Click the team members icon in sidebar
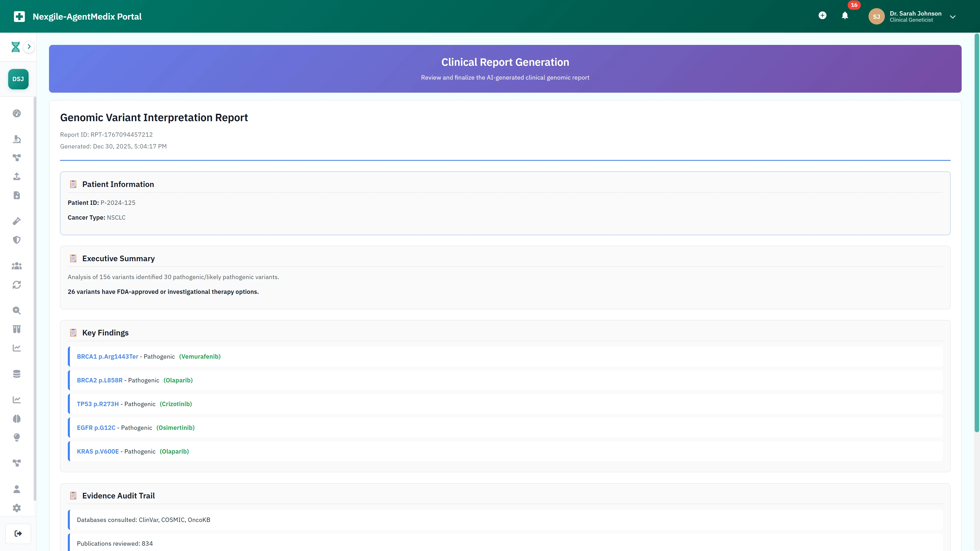The width and height of the screenshot is (980, 551). (17, 266)
